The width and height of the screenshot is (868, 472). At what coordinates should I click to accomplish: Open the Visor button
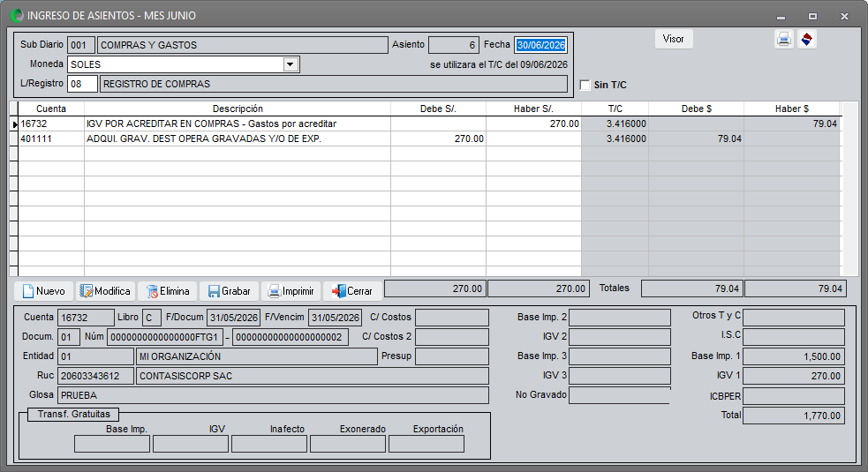(x=674, y=39)
